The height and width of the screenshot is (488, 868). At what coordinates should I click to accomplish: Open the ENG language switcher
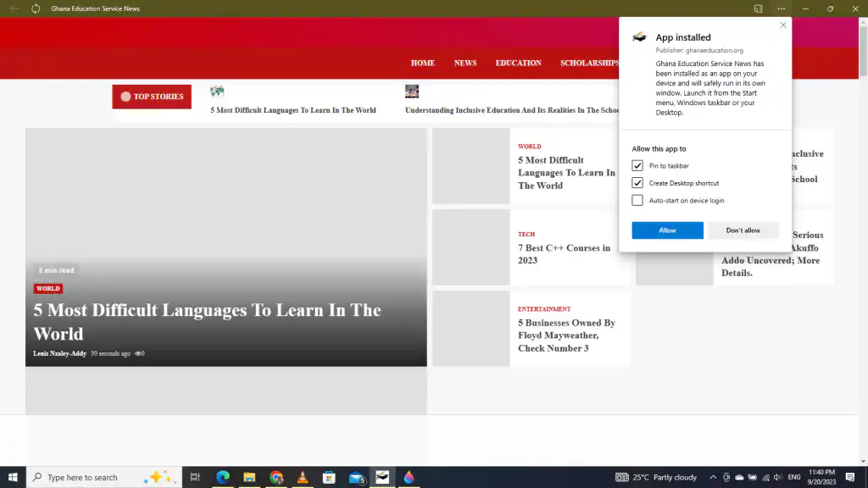click(x=794, y=477)
